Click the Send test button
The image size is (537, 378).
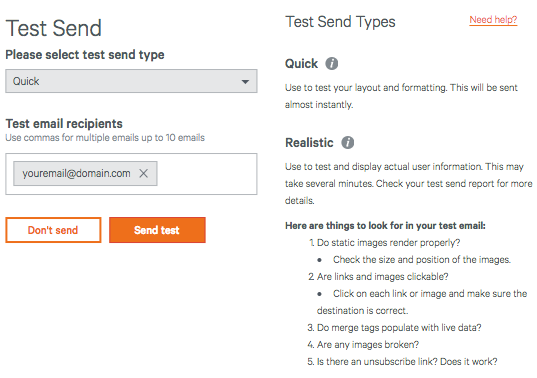coord(157,230)
